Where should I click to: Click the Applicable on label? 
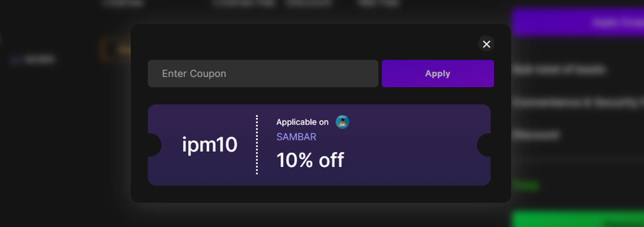[x=302, y=122]
